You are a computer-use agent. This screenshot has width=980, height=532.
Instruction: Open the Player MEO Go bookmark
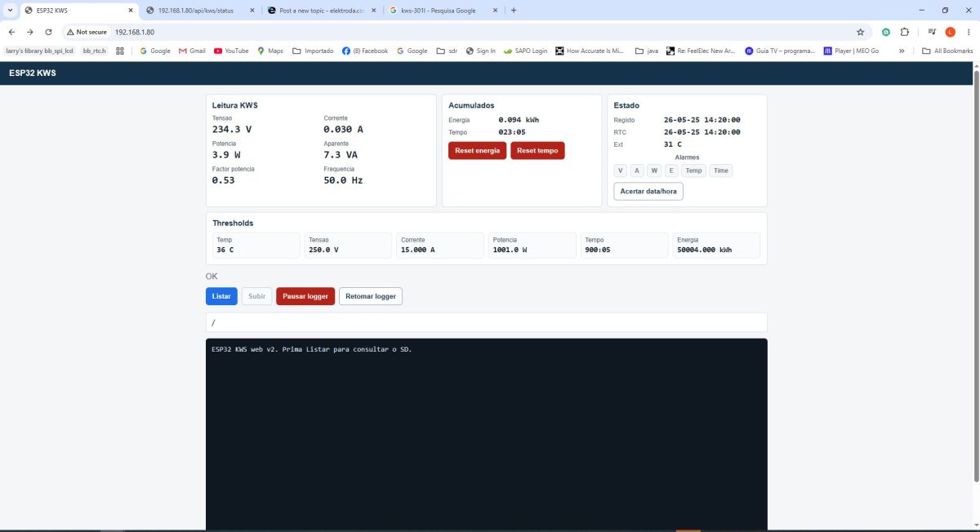click(851, 51)
